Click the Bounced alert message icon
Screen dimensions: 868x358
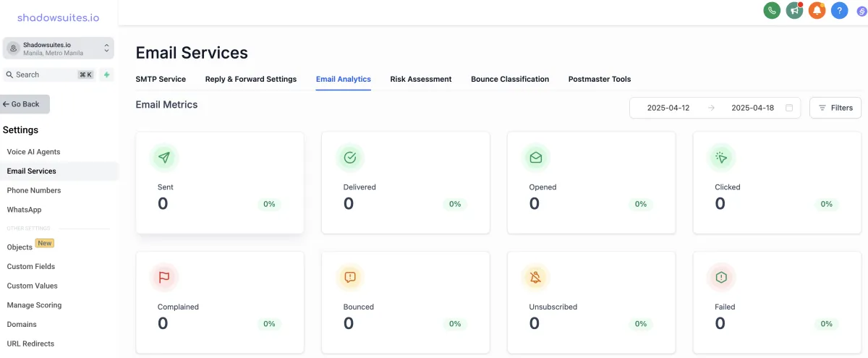point(350,277)
